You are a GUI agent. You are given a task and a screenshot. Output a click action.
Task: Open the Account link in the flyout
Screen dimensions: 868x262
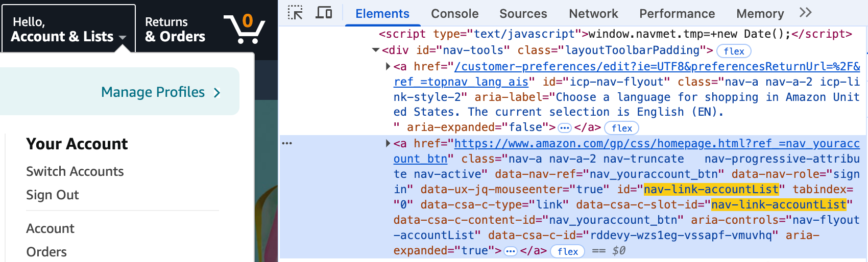click(50, 228)
